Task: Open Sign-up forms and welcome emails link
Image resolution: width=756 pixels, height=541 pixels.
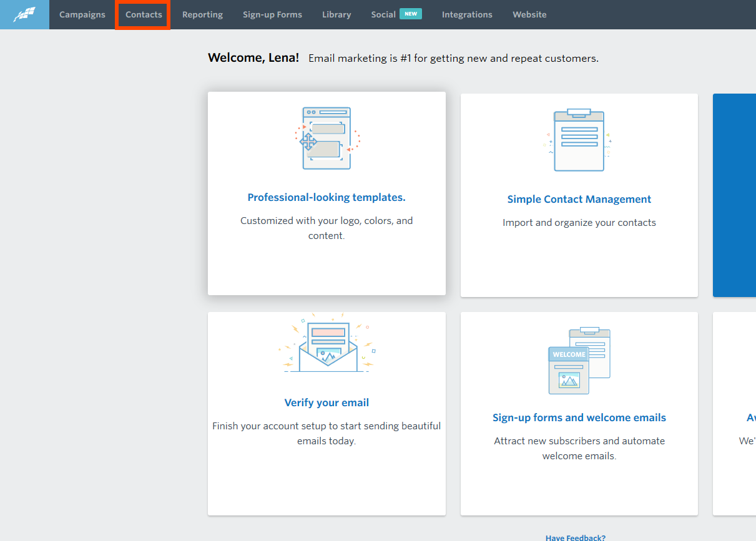Action: (x=579, y=417)
